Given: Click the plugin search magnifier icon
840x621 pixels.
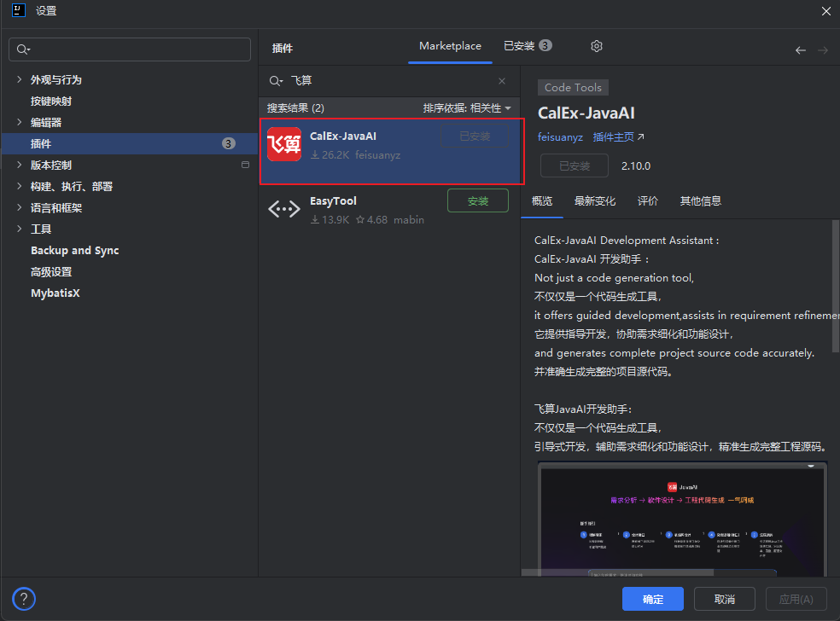Looking at the screenshot, I should pos(276,81).
